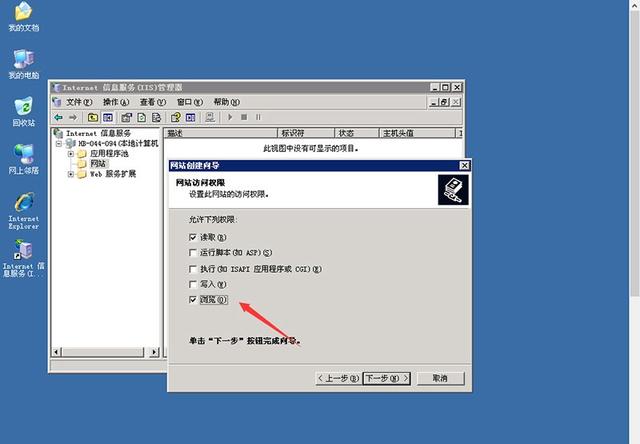Click the connect to computer toolbar icon
The height and width of the screenshot is (444, 640).
pyautogui.click(x=210, y=118)
